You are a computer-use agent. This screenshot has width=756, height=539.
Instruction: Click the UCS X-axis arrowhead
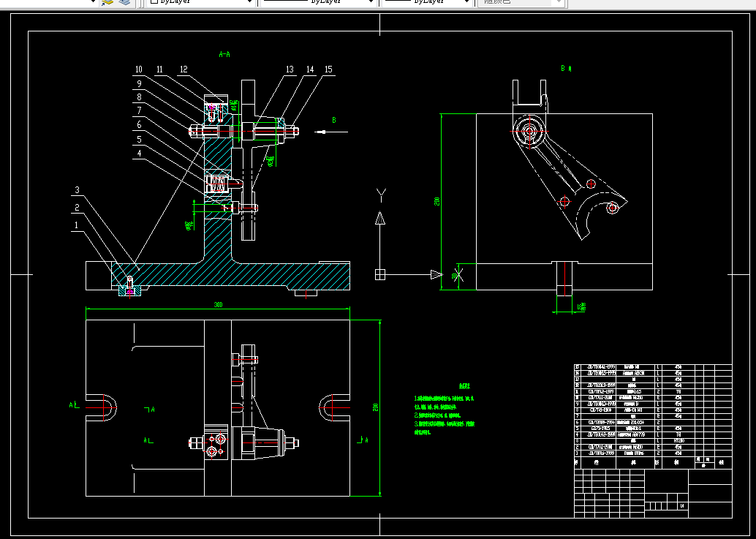click(436, 274)
